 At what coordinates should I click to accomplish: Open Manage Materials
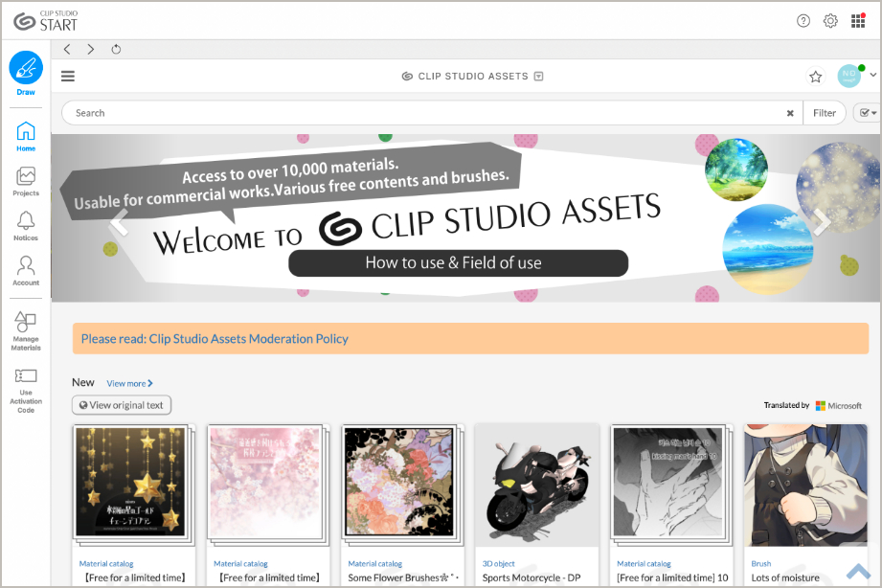[x=26, y=330]
